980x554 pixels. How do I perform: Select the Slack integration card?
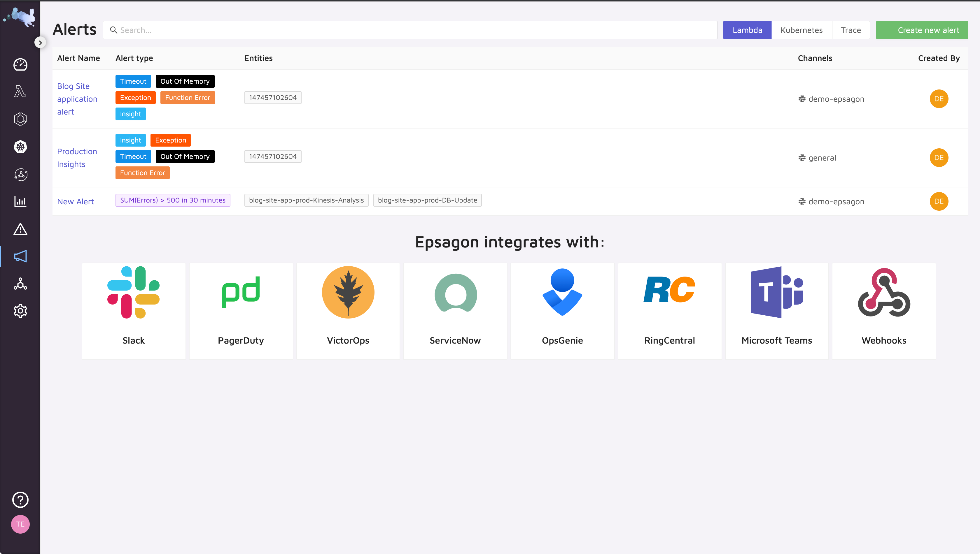134,311
